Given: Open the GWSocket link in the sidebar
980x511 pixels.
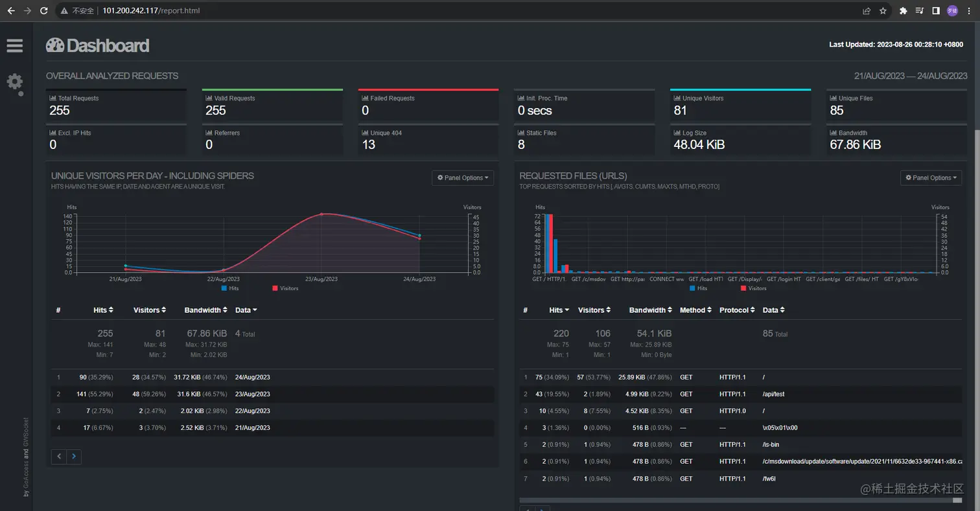Looking at the screenshot, I should coord(26,433).
